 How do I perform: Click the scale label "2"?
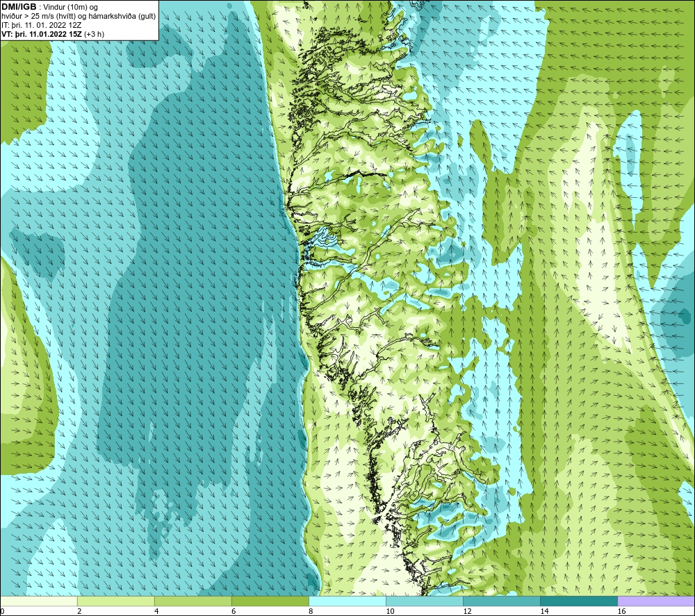(x=79, y=611)
